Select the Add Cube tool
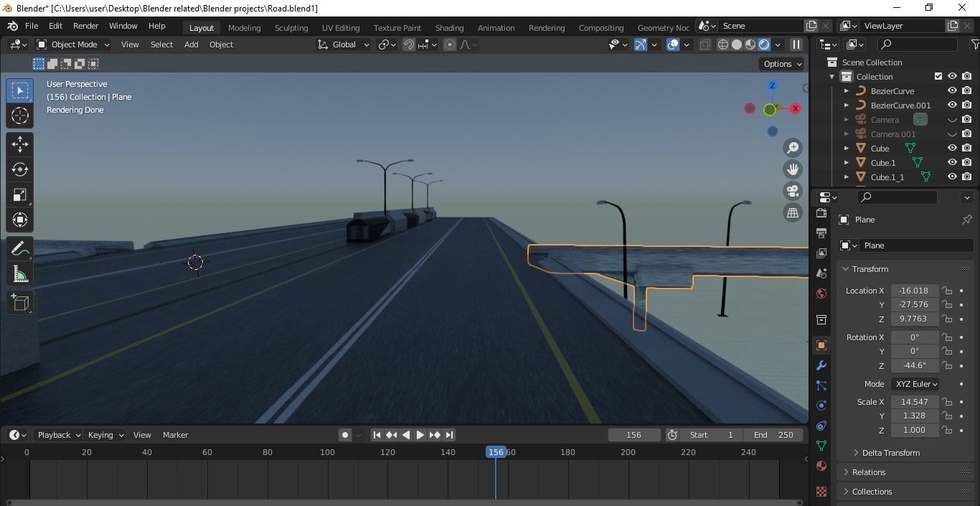The width and height of the screenshot is (980, 506). 20,303
